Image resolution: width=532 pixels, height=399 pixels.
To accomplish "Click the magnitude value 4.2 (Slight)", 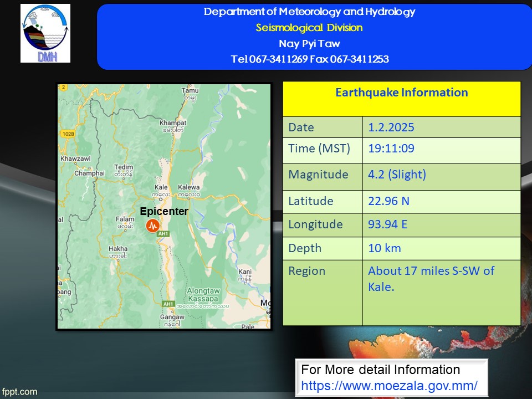I will tap(397, 175).
